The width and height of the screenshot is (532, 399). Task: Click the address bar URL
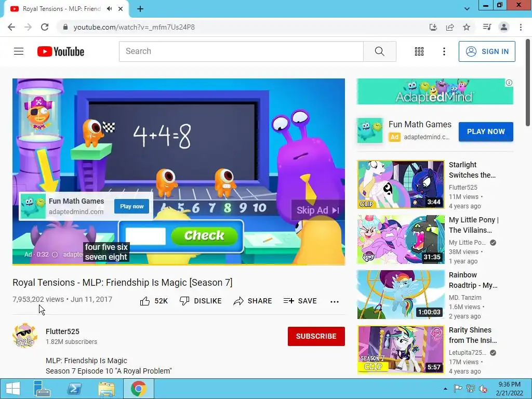click(134, 27)
